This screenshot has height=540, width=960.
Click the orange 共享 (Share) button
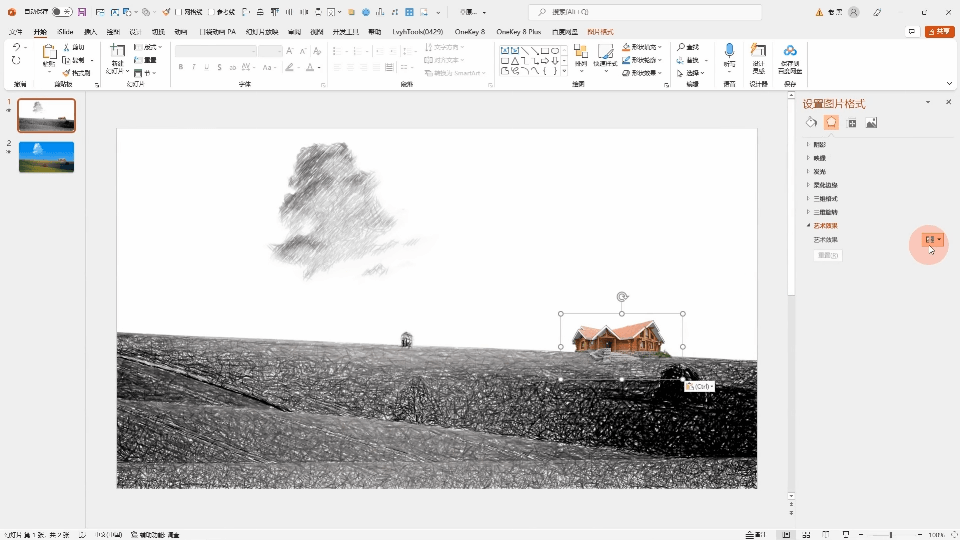(939, 32)
